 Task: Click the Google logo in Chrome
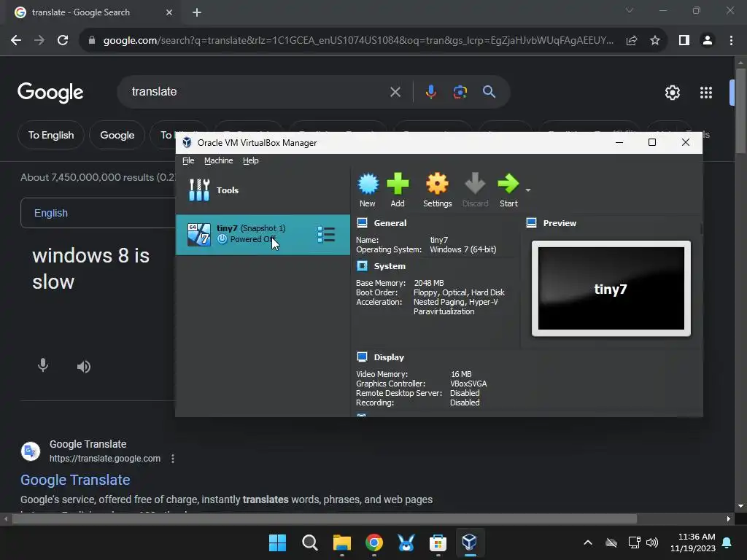point(50,93)
